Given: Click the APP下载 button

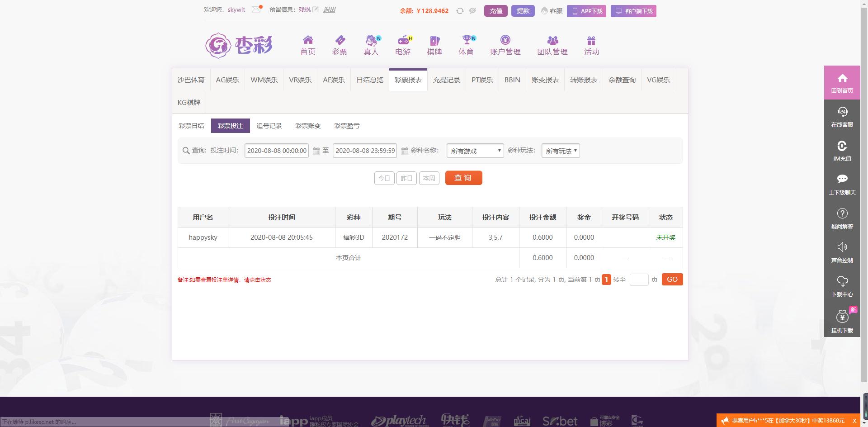Looking at the screenshot, I should tap(586, 11).
